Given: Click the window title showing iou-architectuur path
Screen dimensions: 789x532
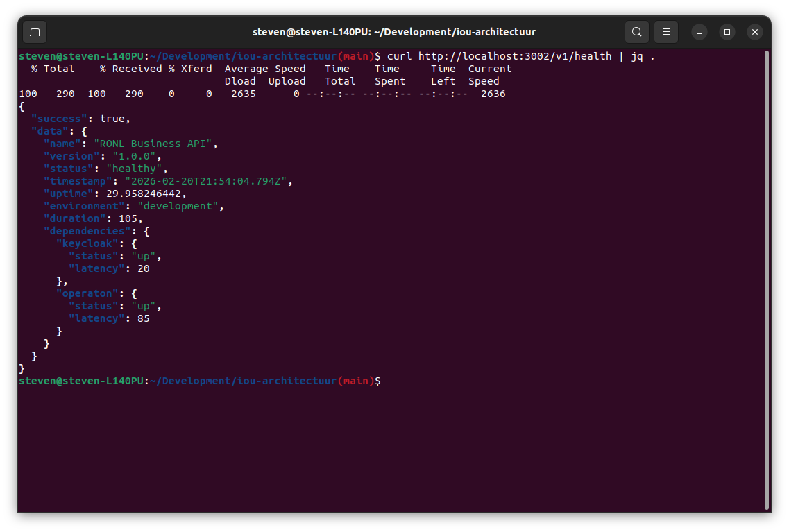Looking at the screenshot, I should pyautogui.click(x=394, y=31).
